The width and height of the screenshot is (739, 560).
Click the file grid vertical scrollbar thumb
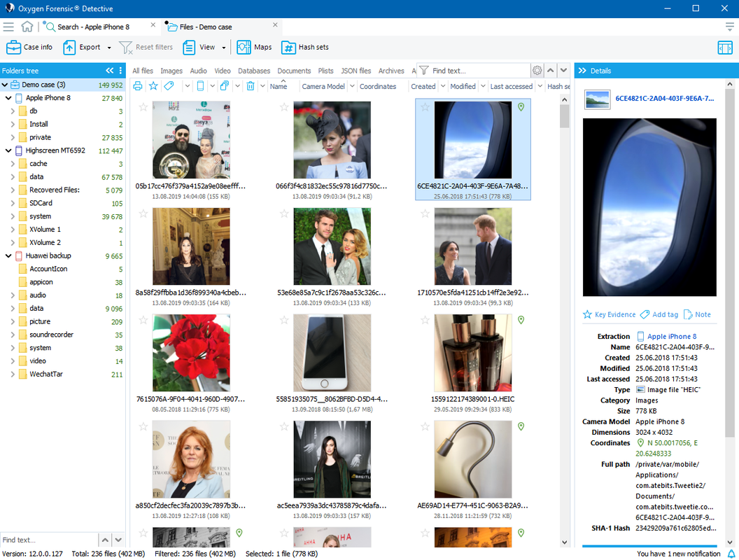pyautogui.click(x=564, y=116)
